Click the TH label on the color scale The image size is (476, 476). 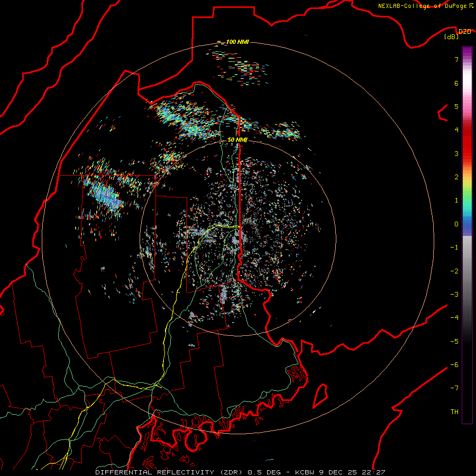tap(454, 412)
